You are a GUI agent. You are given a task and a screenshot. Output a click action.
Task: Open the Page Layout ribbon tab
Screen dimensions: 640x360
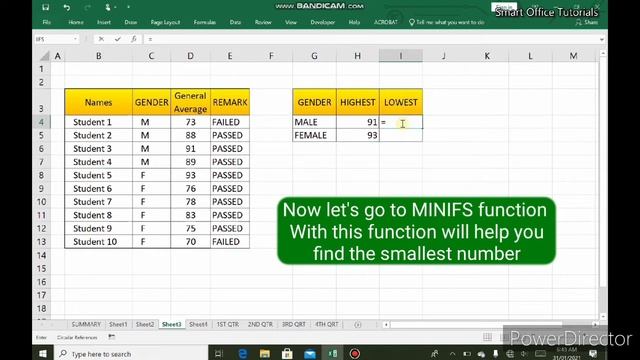point(165,22)
